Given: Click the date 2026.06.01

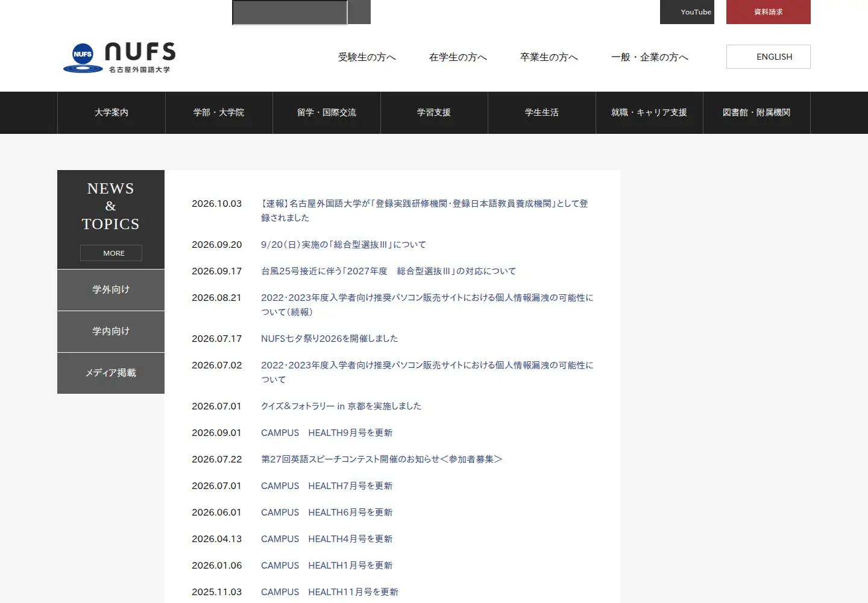Looking at the screenshot, I should coord(216,513).
